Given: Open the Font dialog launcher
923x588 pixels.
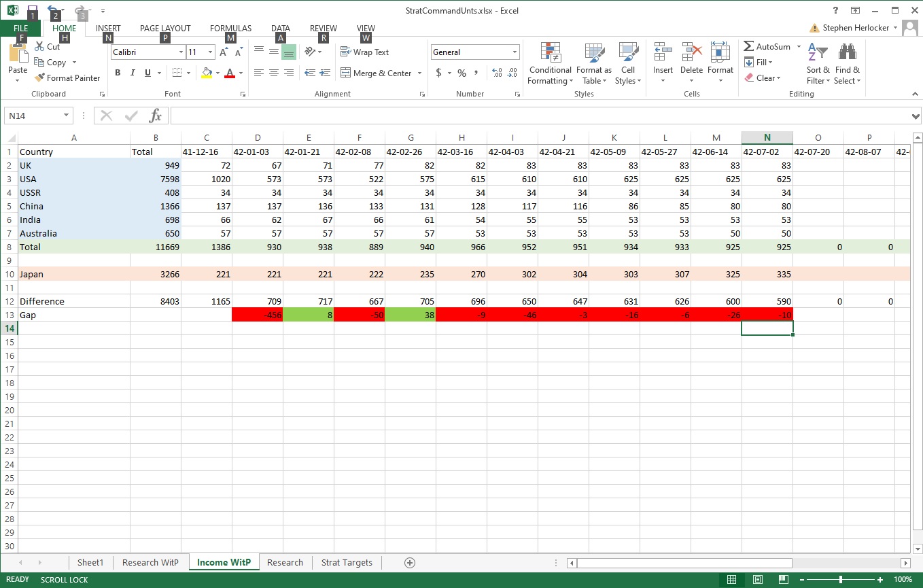Looking at the screenshot, I should tap(243, 94).
